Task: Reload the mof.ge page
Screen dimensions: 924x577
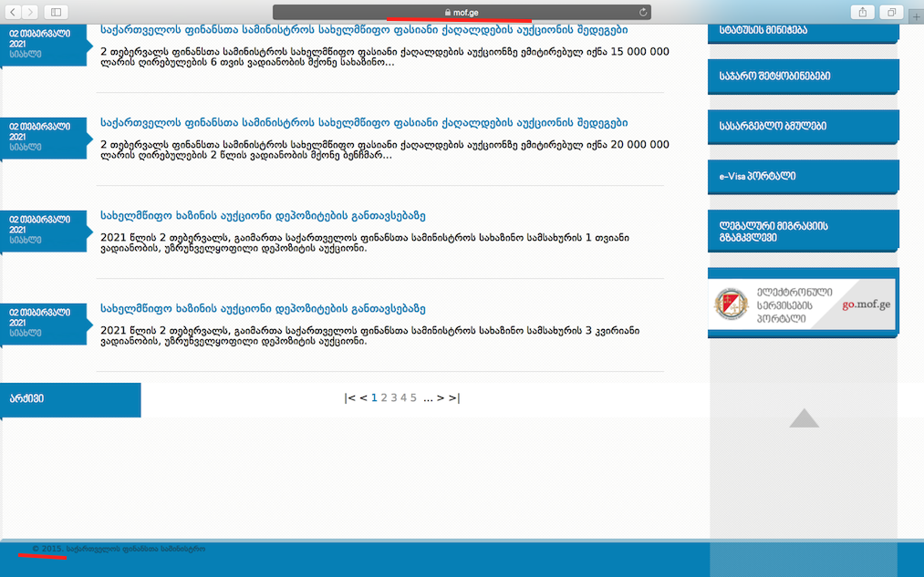Action: 643,12
